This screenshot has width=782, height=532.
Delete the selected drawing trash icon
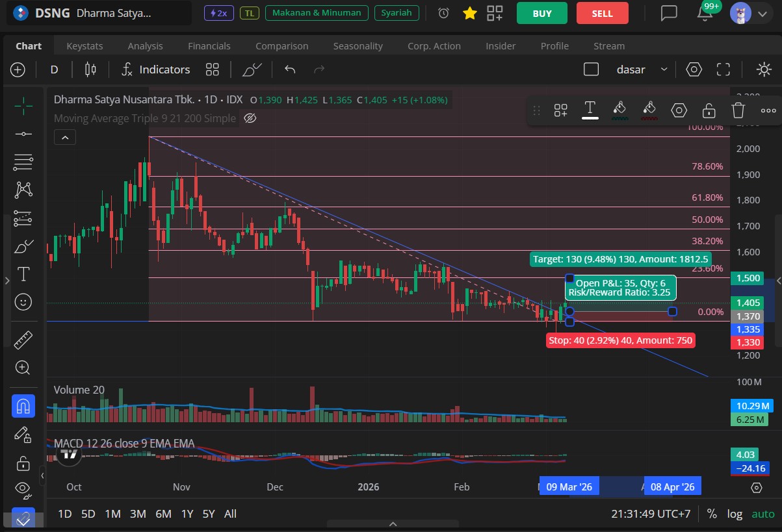click(738, 110)
